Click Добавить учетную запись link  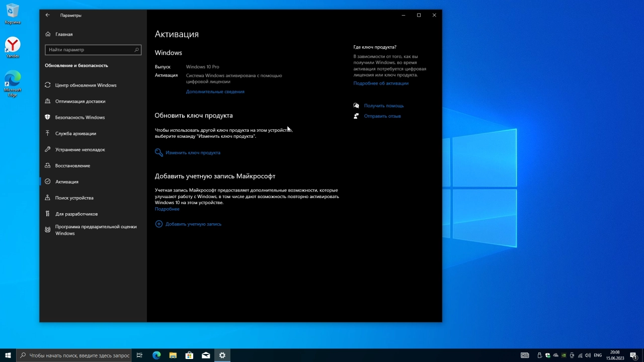coord(193,224)
